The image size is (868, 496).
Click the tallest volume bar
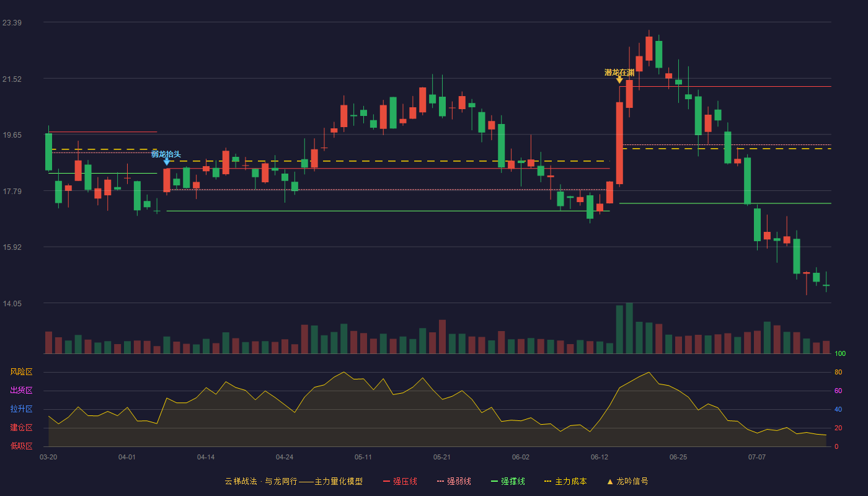629,328
